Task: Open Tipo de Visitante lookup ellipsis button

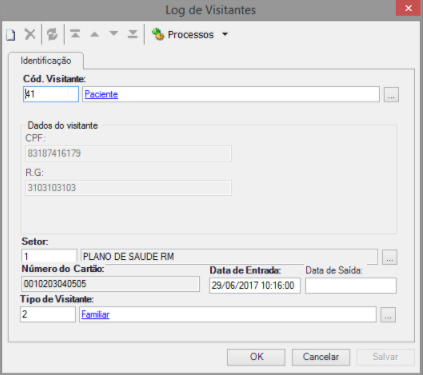Action: point(388,315)
